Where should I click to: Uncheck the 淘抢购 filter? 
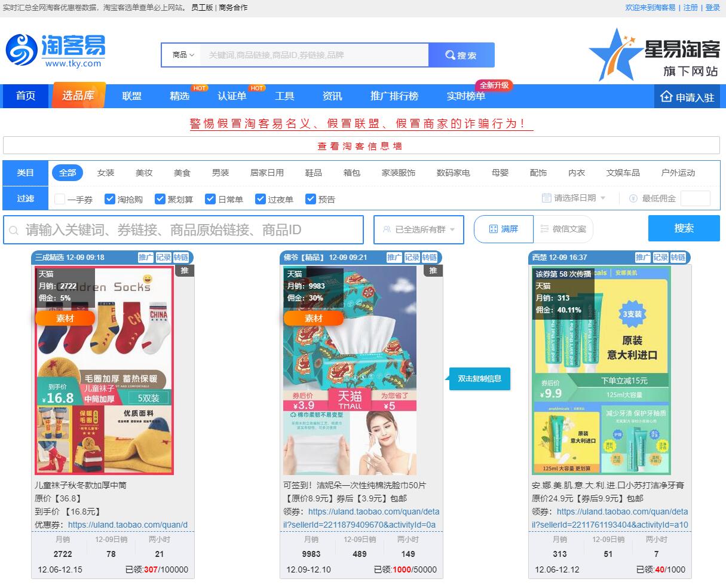pyautogui.click(x=110, y=199)
